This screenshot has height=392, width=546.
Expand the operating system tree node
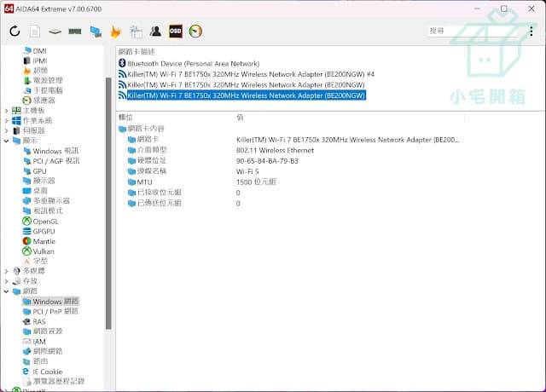(6, 121)
